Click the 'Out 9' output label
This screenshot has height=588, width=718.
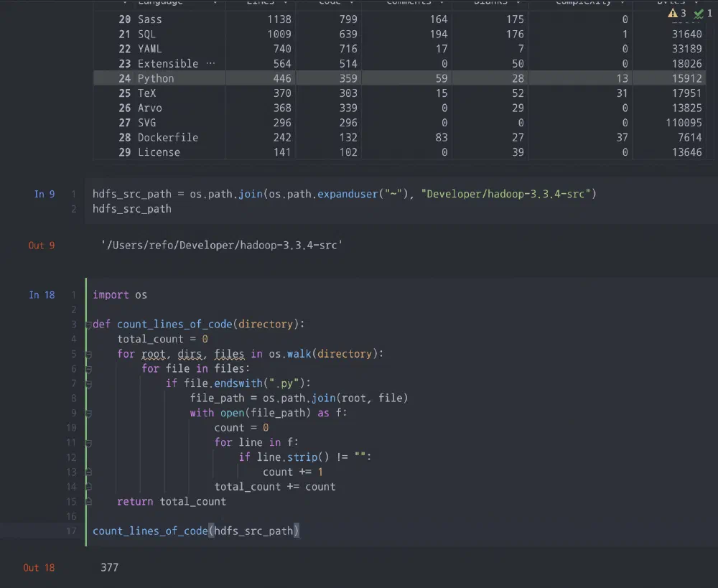tap(41, 246)
